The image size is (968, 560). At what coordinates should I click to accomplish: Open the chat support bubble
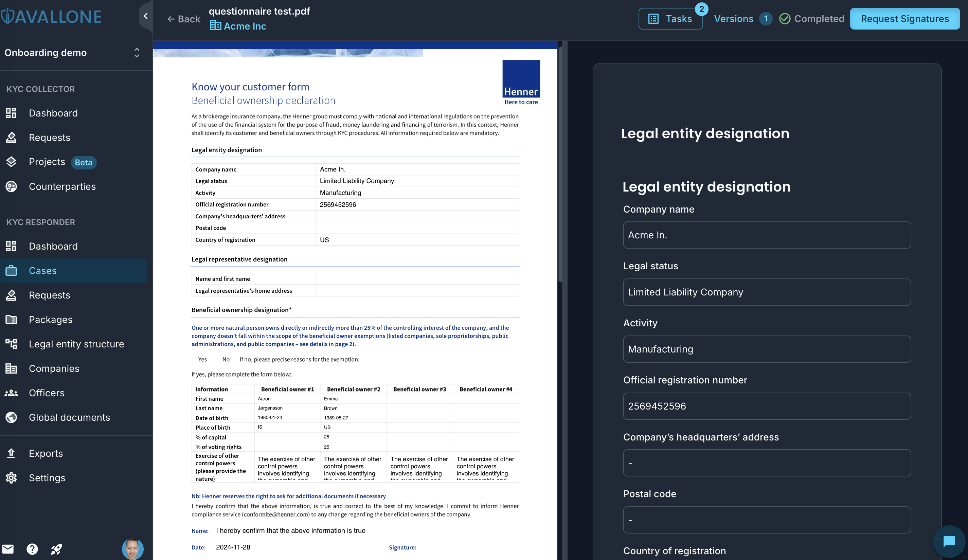949,542
